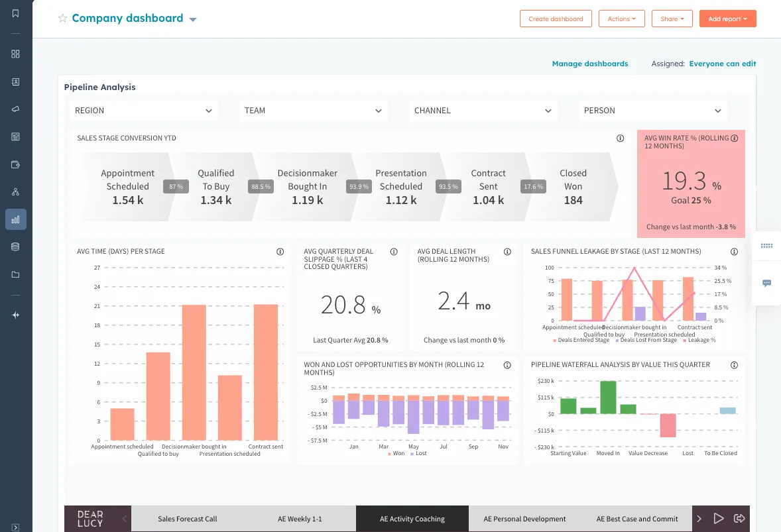Click the megaphone announcements icon in the sidebar
The width and height of the screenshot is (781, 532).
click(15, 109)
